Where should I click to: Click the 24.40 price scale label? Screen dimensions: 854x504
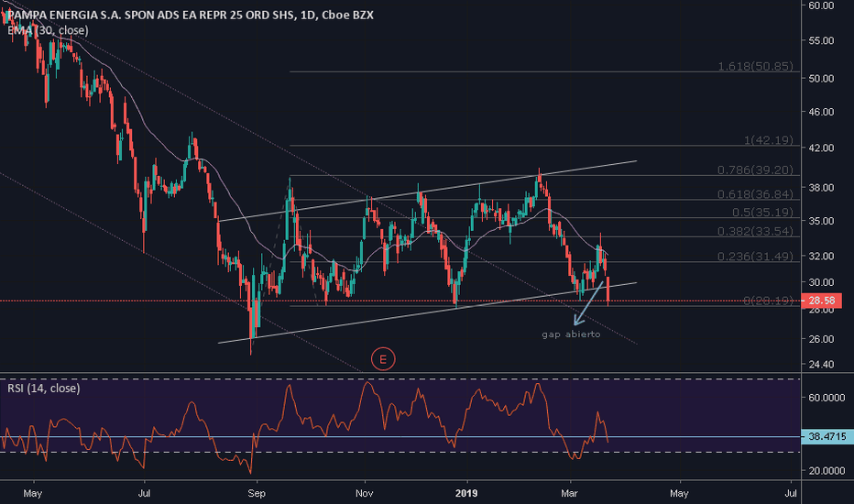[821, 364]
